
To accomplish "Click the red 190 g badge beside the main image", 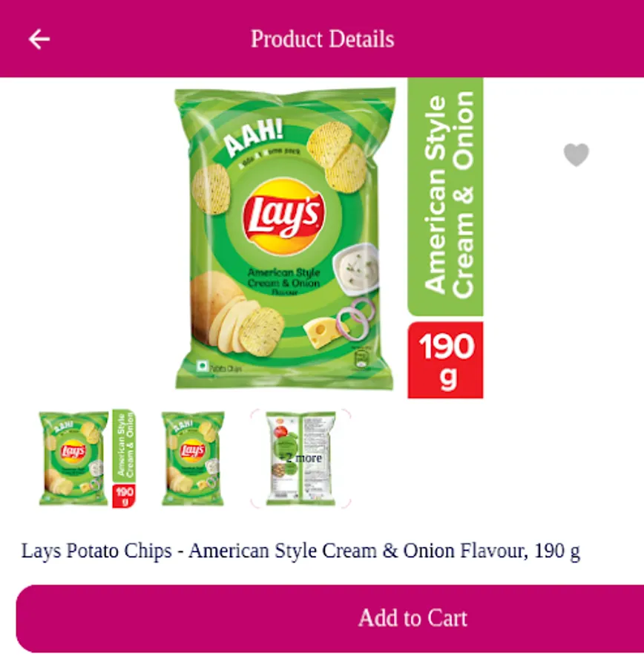I will tap(445, 361).
